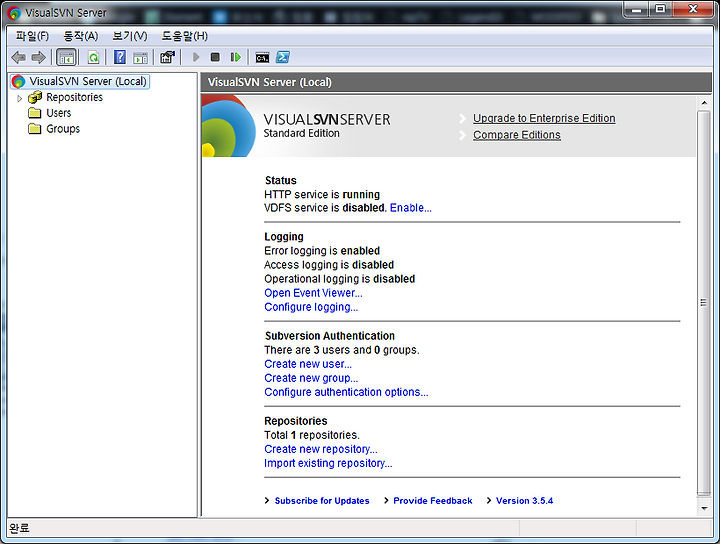Expand the Repositories tree node
Screen dimensions: 720x544
pyautogui.click(x=19, y=98)
